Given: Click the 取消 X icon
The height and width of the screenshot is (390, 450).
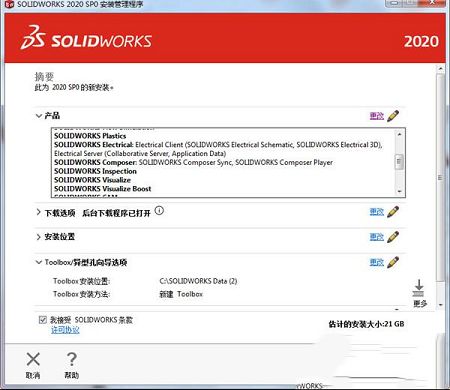Looking at the screenshot, I should (33, 359).
